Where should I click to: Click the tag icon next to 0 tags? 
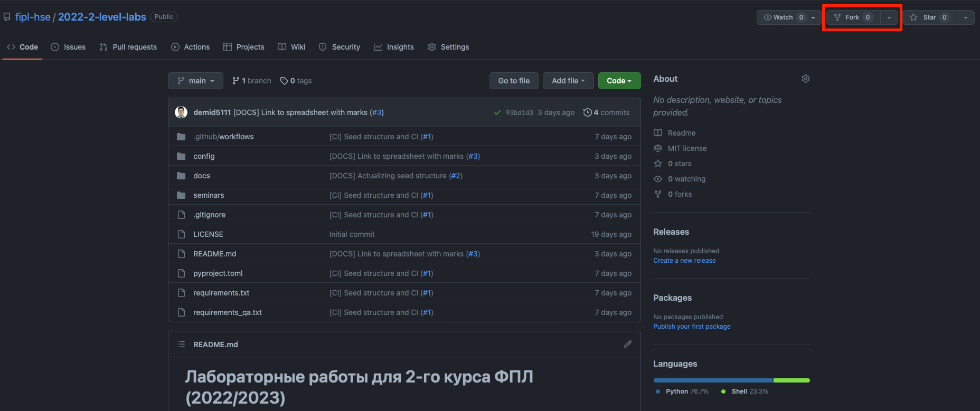click(x=284, y=81)
